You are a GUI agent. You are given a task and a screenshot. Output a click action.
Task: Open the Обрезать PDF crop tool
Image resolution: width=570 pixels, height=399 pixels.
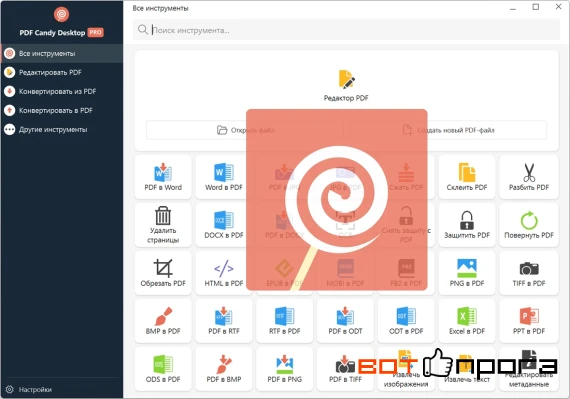tap(163, 273)
